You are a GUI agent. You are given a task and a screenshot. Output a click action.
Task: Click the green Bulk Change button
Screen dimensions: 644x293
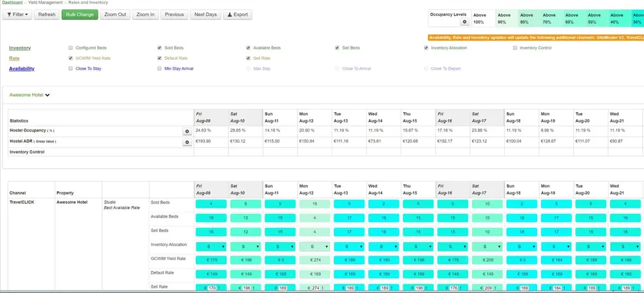tap(80, 15)
